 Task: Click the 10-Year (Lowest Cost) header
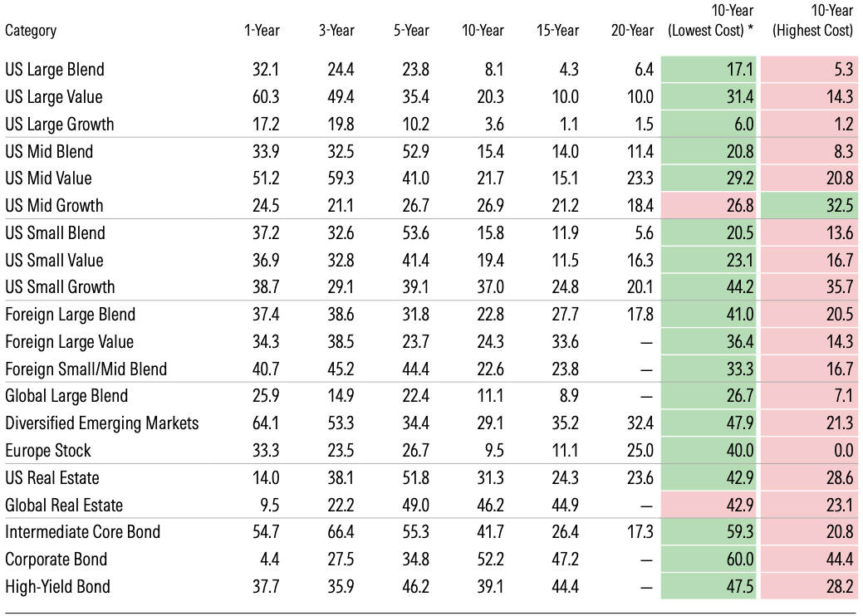coord(711,22)
